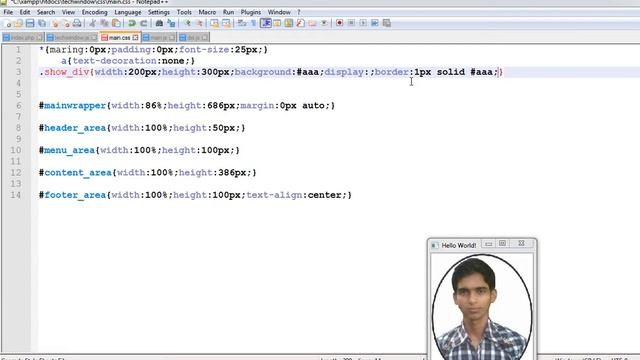Viewport: 640px width, 360px height.
Task: Click the Folder as Workspace icon
Action: tap(312, 23)
